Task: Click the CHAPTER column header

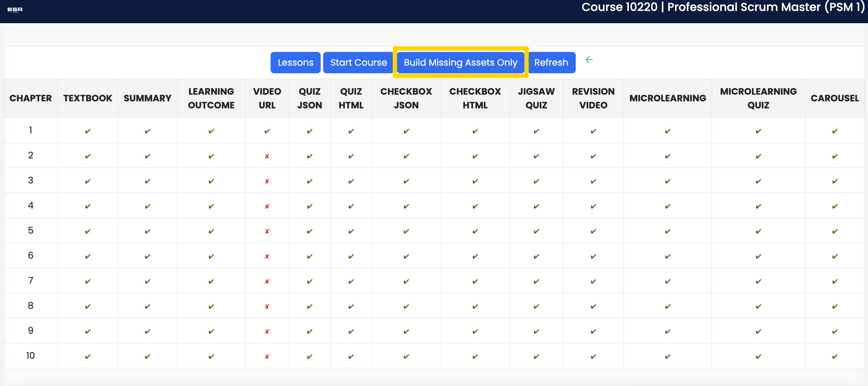Action: tap(31, 98)
